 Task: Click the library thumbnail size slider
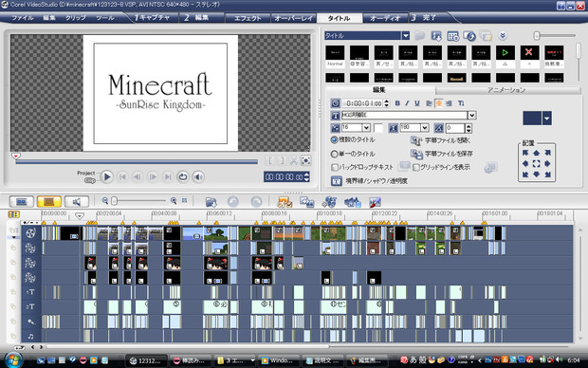pyautogui.click(x=537, y=36)
